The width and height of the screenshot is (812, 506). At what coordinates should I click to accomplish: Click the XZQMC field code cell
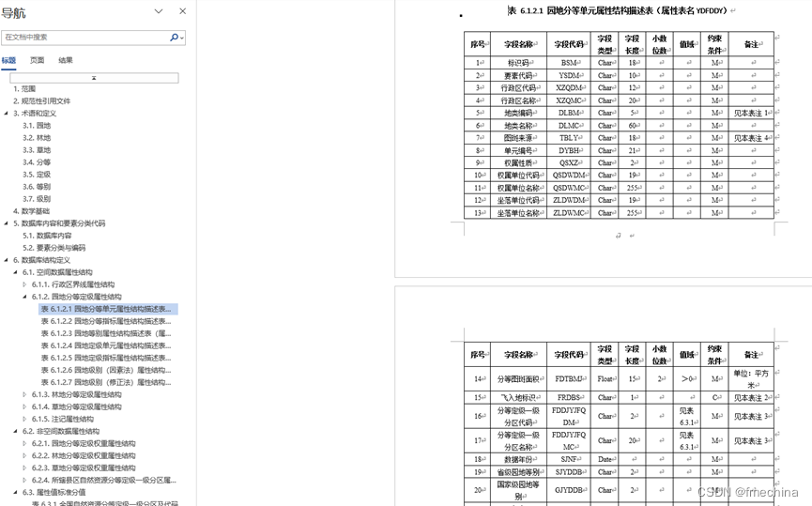coord(569,100)
